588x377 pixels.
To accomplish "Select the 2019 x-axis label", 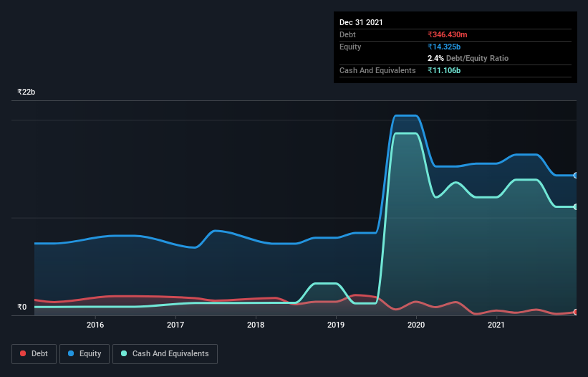I will [x=336, y=325].
